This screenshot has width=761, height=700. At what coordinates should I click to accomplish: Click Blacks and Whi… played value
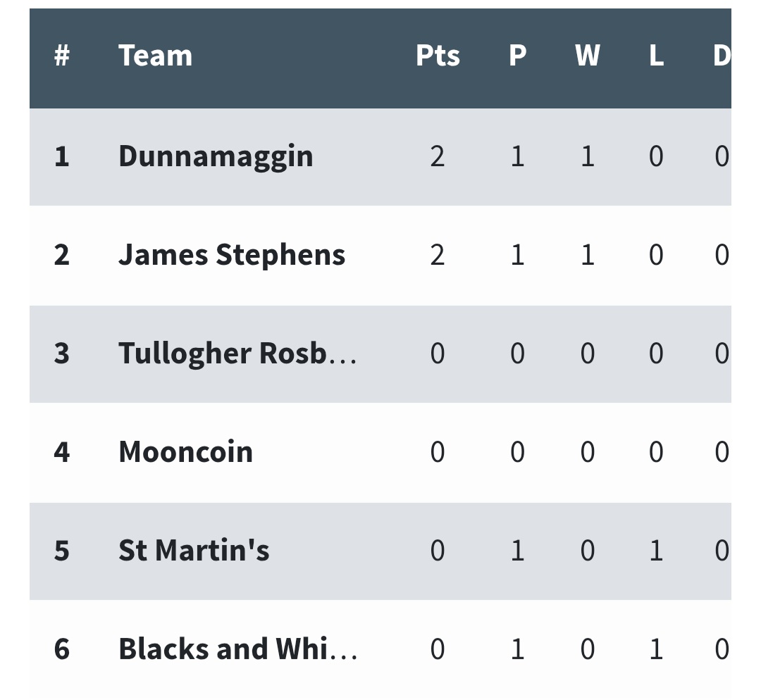click(x=517, y=649)
